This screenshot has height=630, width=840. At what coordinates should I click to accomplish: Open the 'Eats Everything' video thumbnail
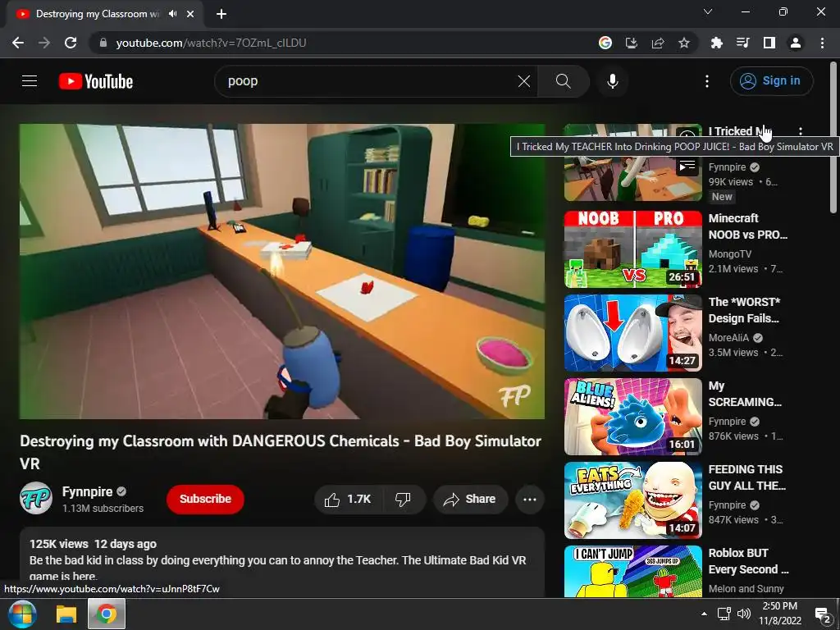632,500
